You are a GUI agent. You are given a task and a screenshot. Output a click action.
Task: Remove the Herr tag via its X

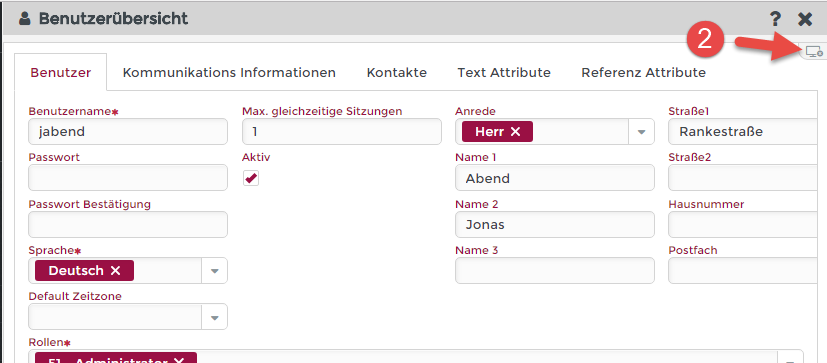pos(515,132)
